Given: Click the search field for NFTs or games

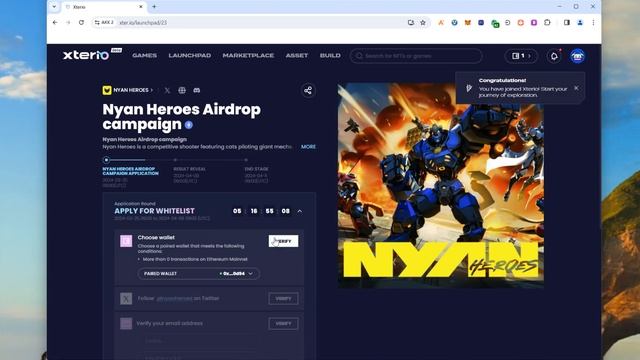Looking at the screenshot, I should [416, 56].
